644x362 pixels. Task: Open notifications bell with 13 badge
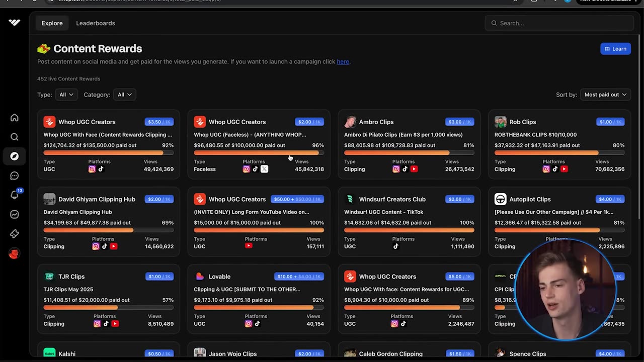(15, 195)
